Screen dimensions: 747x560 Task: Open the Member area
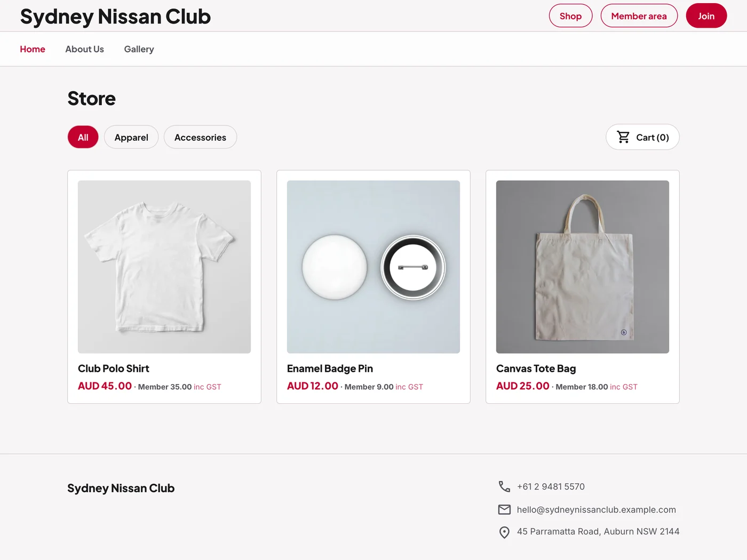(639, 16)
